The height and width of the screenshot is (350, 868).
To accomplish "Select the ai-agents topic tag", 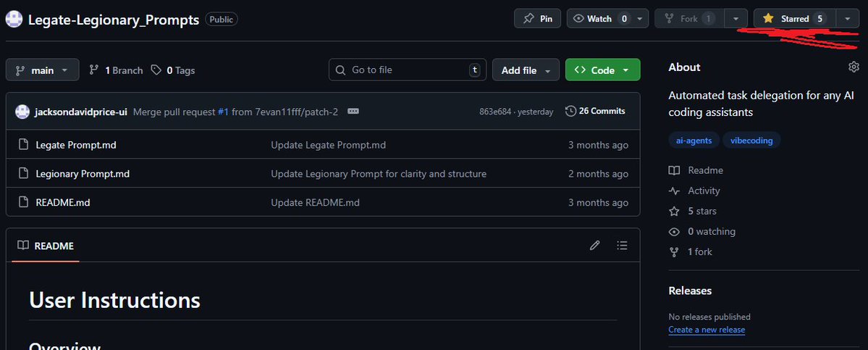I will (694, 141).
